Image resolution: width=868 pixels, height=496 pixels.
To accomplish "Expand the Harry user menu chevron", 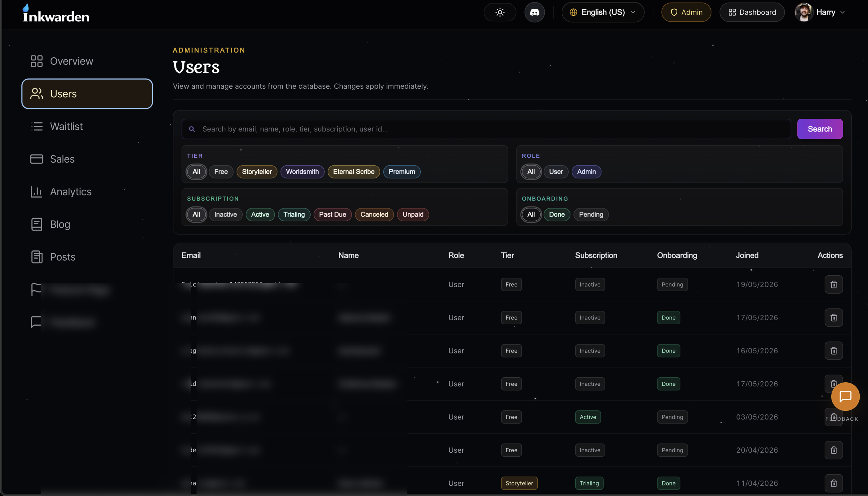I will pyautogui.click(x=843, y=12).
